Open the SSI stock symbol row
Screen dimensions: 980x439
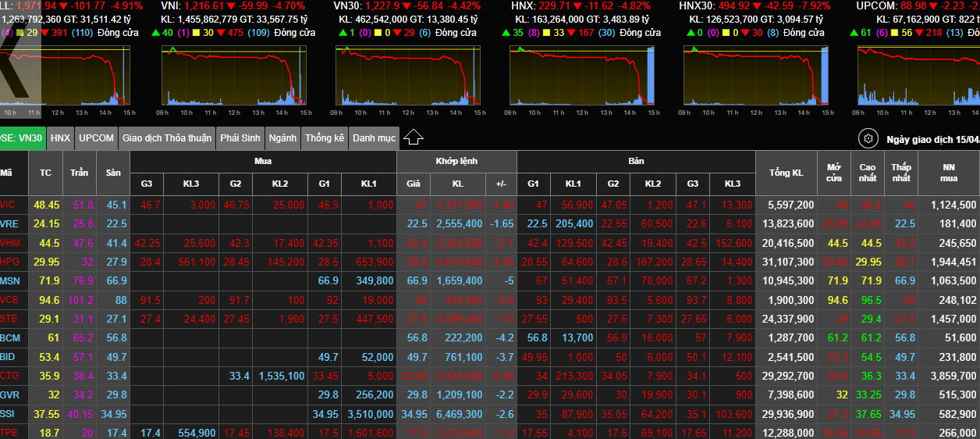pos(9,414)
